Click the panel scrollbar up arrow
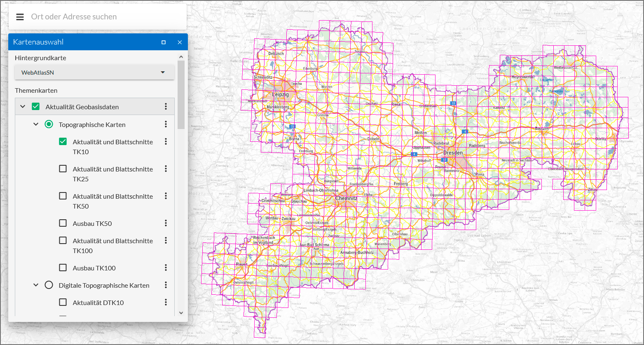Screen dimensions: 644x345 pyautogui.click(x=181, y=57)
